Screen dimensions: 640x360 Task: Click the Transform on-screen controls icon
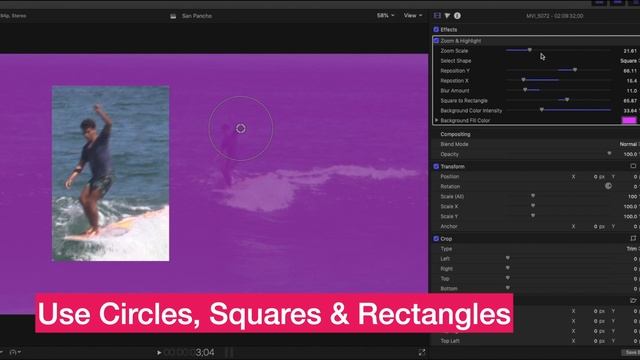633,166
